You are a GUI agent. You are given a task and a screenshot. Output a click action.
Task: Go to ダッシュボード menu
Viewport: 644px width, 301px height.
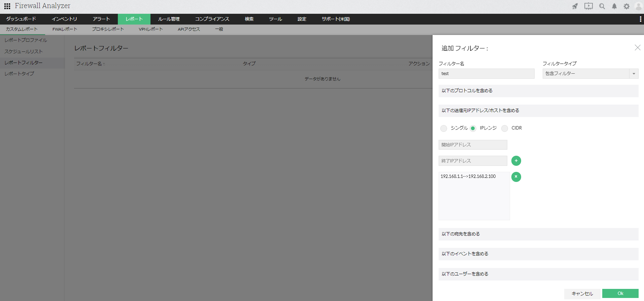tap(21, 19)
